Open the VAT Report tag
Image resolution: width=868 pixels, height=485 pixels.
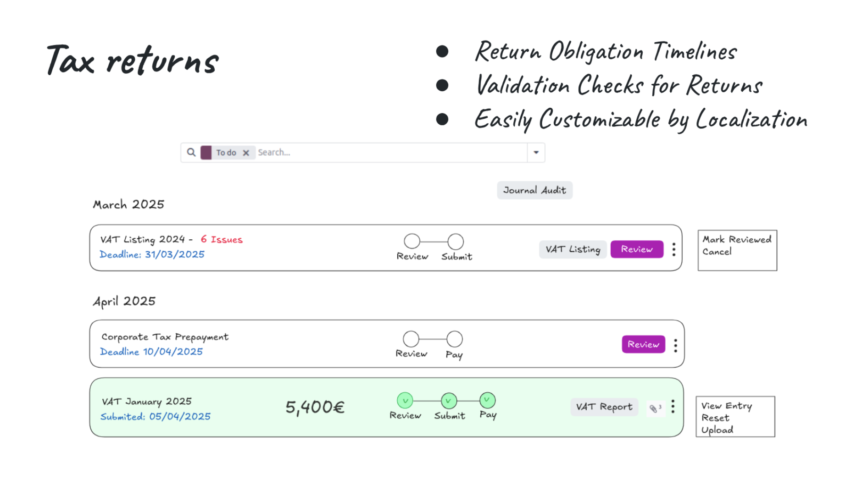tap(604, 407)
